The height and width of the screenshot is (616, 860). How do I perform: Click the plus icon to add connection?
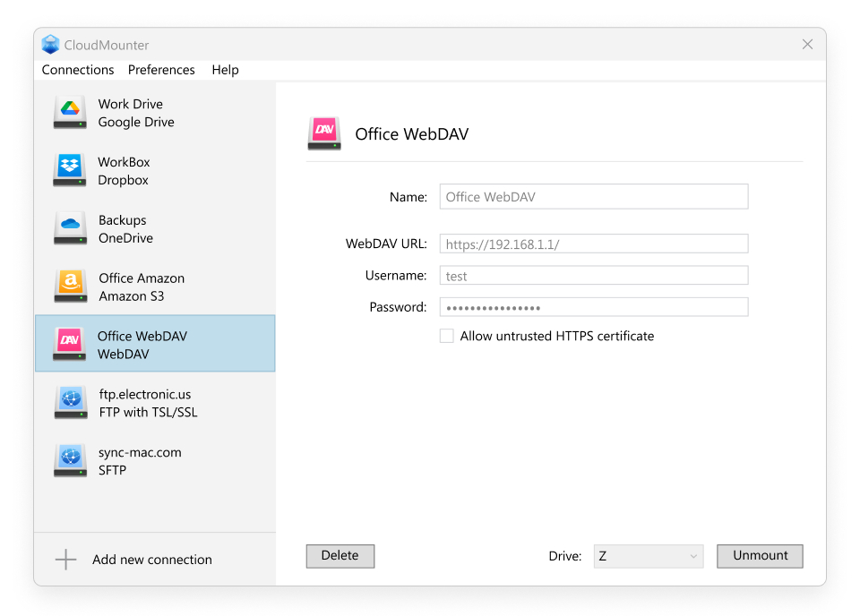(66, 560)
